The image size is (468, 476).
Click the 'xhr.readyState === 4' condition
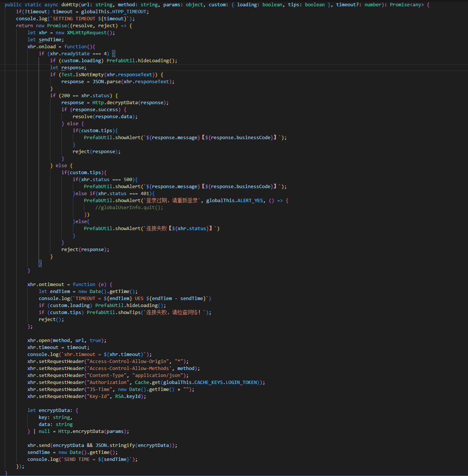(78, 54)
